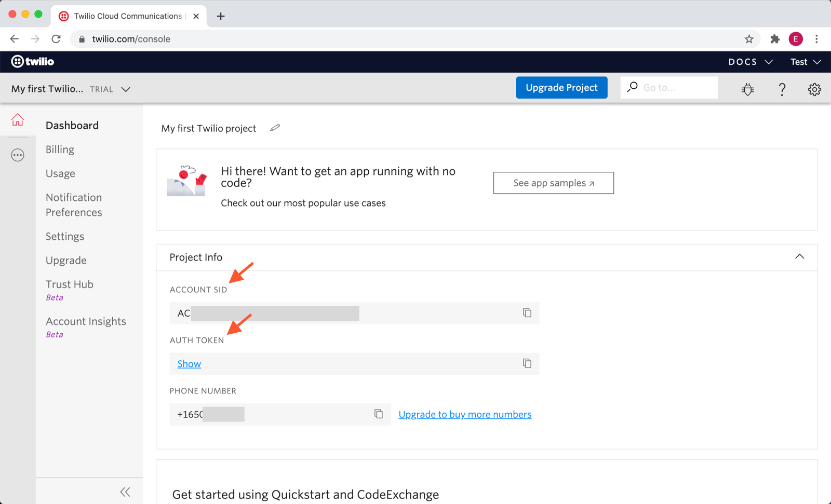Edit project name with pencil icon
Viewport: 831px width, 504px height.
pyautogui.click(x=275, y=128)
